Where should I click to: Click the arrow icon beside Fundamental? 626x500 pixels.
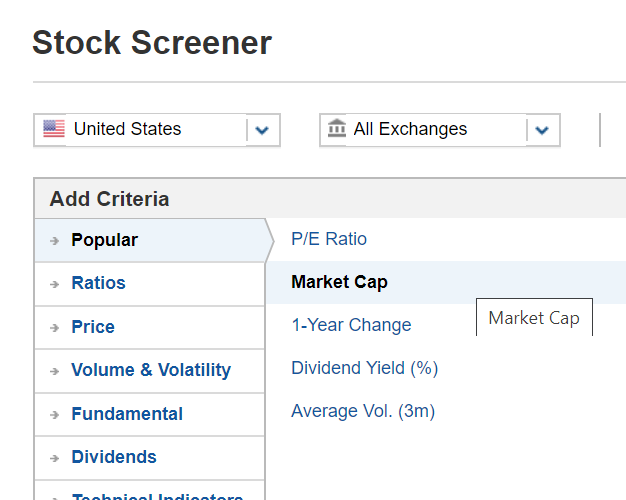coord(54,415)
